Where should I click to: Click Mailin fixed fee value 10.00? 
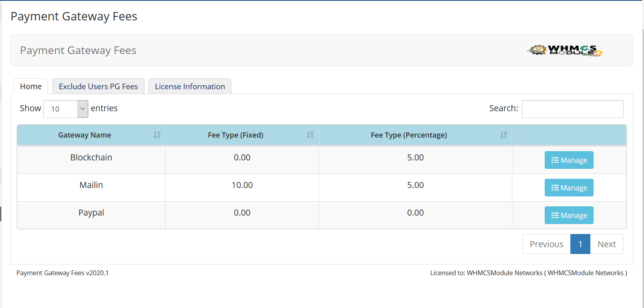tap(242, 185)
